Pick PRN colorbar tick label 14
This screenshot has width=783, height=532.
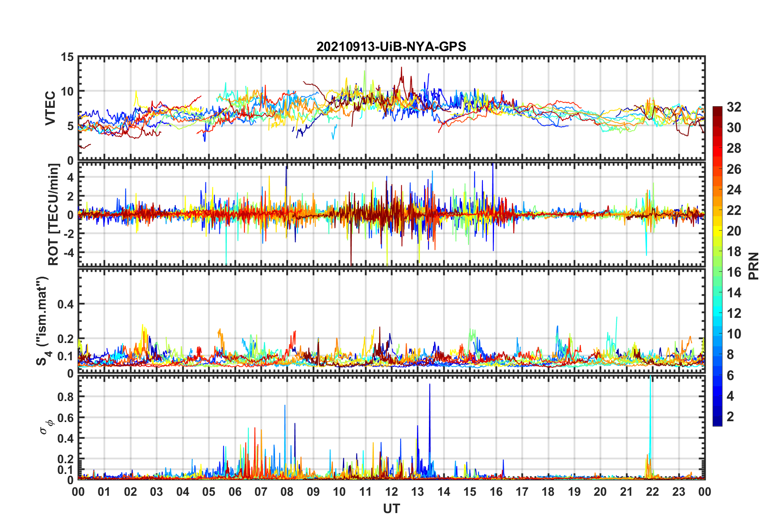click(x=734, y=292)
